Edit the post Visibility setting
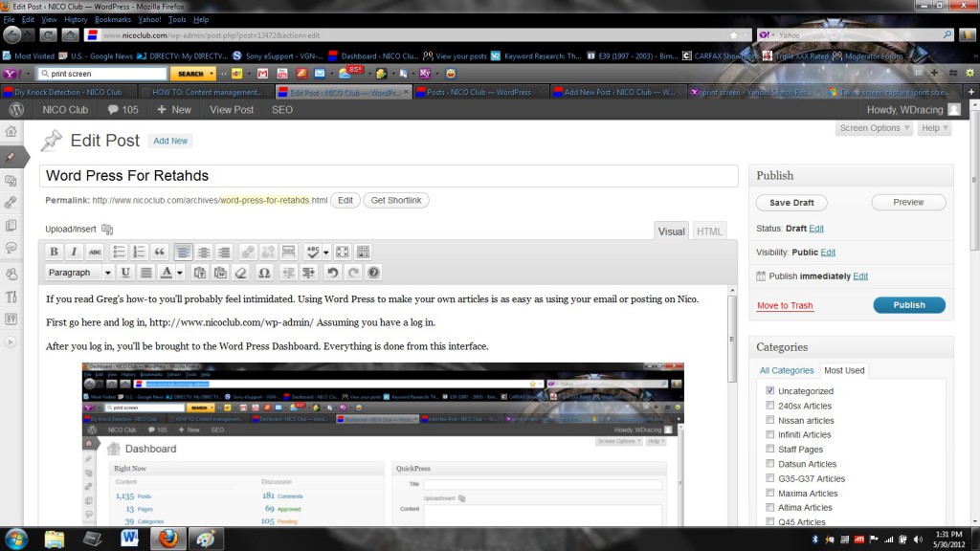 point(828,253)
